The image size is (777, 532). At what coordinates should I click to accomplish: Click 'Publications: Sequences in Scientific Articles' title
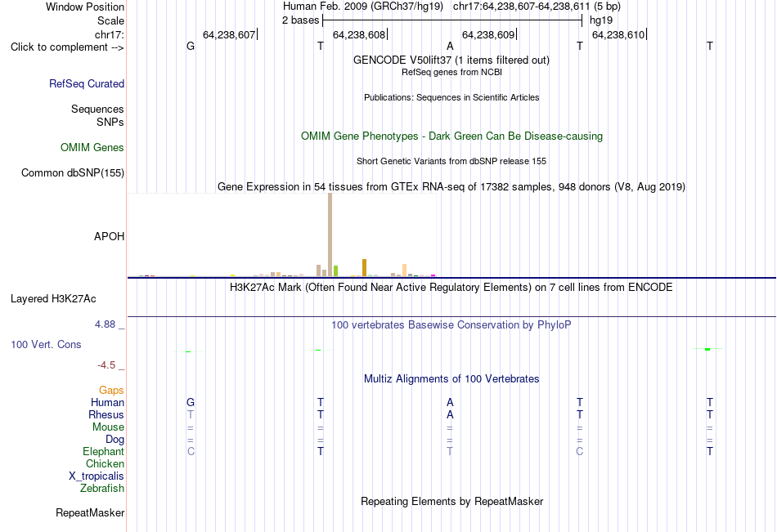(451, 97)
